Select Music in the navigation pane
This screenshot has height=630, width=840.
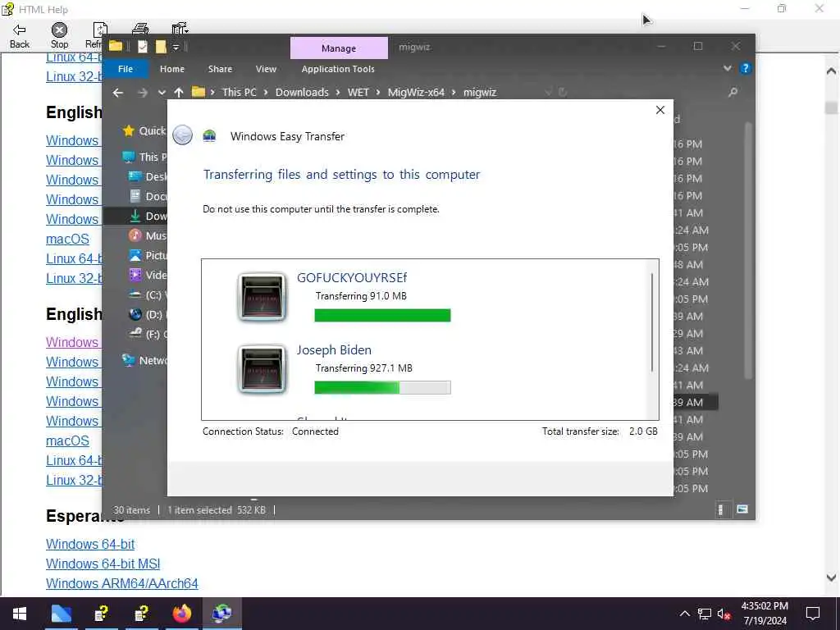(148, 235)
